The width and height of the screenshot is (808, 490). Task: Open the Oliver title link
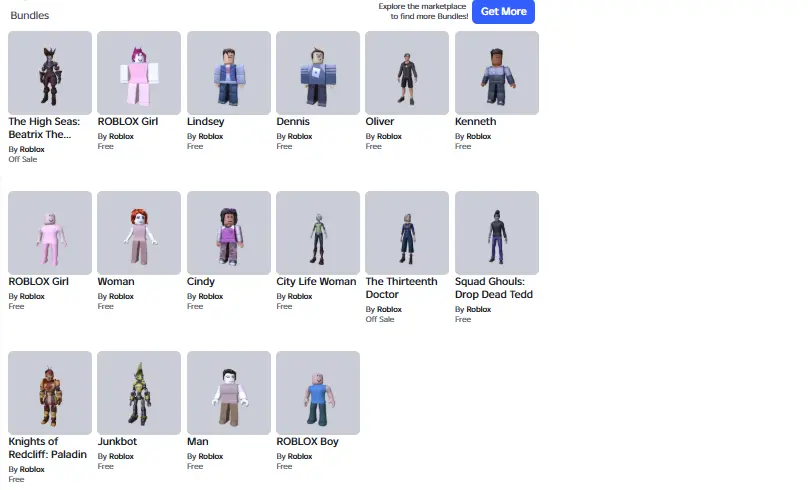click(x=380, y=122)
